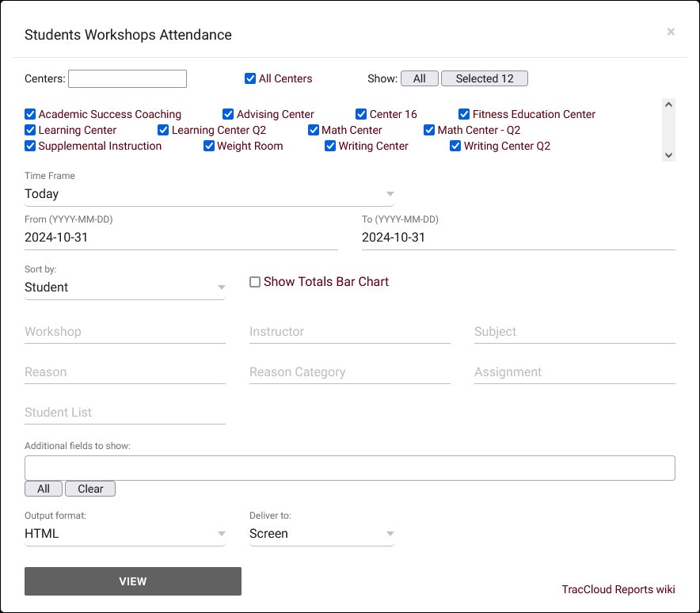Change the Deliver to selection
The height and width of the screenshot is (613, 700).
coord(321,534)
